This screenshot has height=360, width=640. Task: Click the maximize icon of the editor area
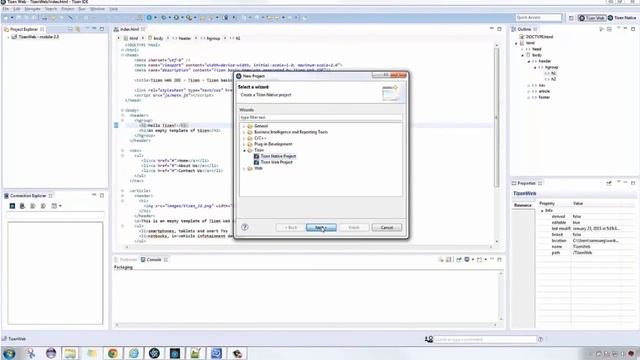tap(500, 29)
